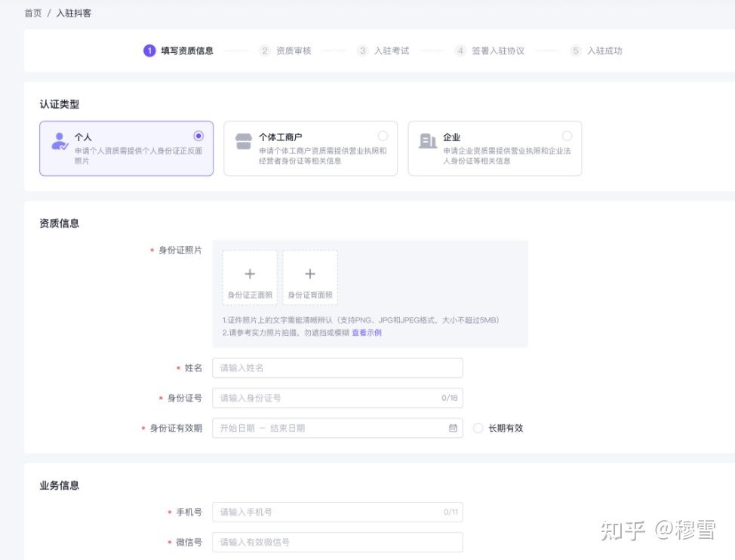Click into the 身份证号 input field
The image size is (735, 560).
click(x=336, y=398)
